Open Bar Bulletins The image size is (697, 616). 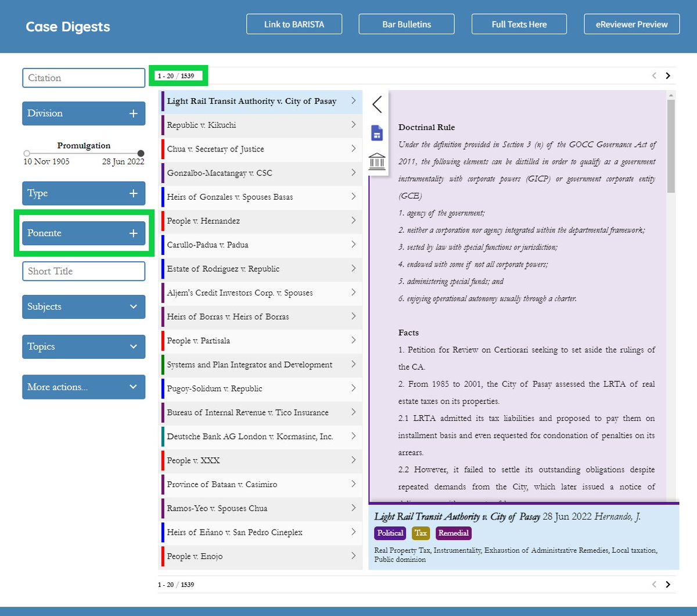pyautogui.click(x=407, y=24)
